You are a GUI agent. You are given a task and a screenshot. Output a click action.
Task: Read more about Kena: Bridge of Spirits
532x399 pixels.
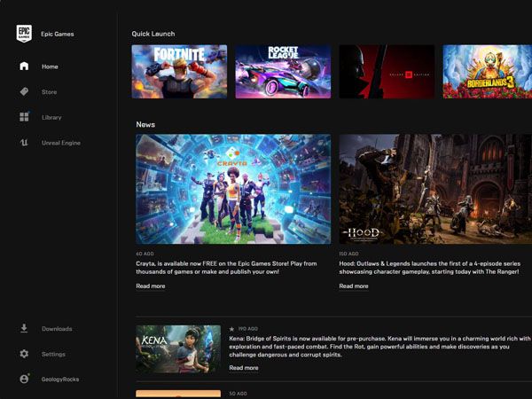[x=244, y=368]
